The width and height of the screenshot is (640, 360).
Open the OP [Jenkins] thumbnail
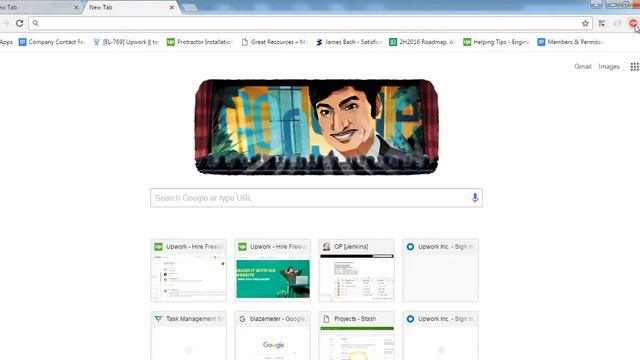point(356,270)
